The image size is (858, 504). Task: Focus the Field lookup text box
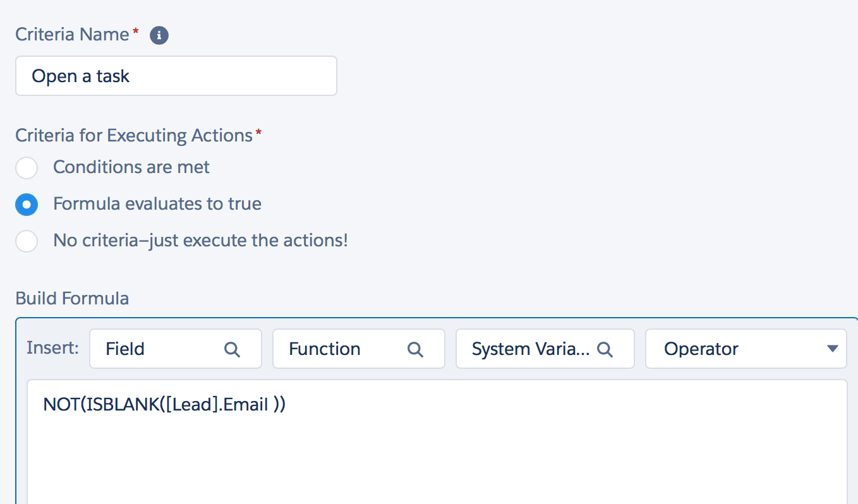158,349
